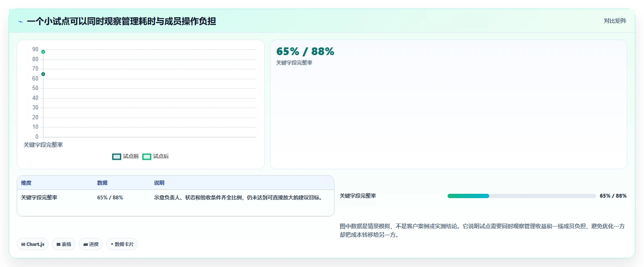
Task: Click the 关键字段完整率 progress bar
Action: coord(522,196)
